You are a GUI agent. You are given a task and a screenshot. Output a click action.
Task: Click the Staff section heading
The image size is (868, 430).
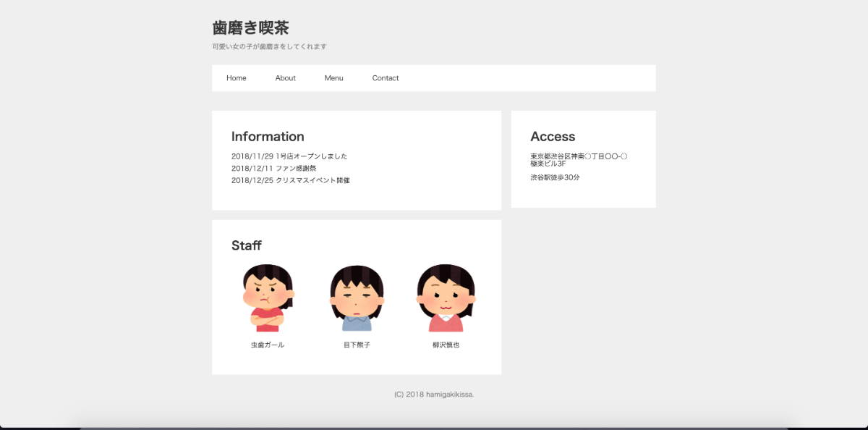point(247,245)
